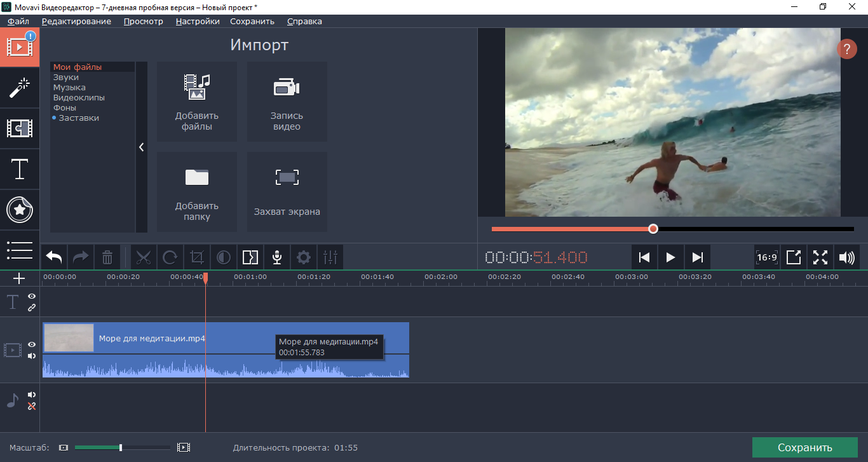
Task: Mute the audio track speaker icon
Action: tap(32, 395)
